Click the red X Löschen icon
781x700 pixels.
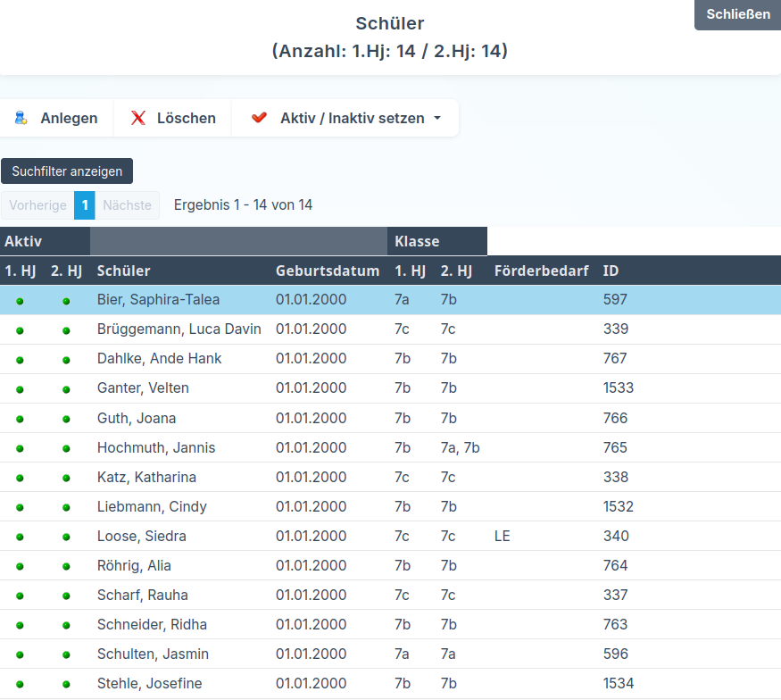138,118
